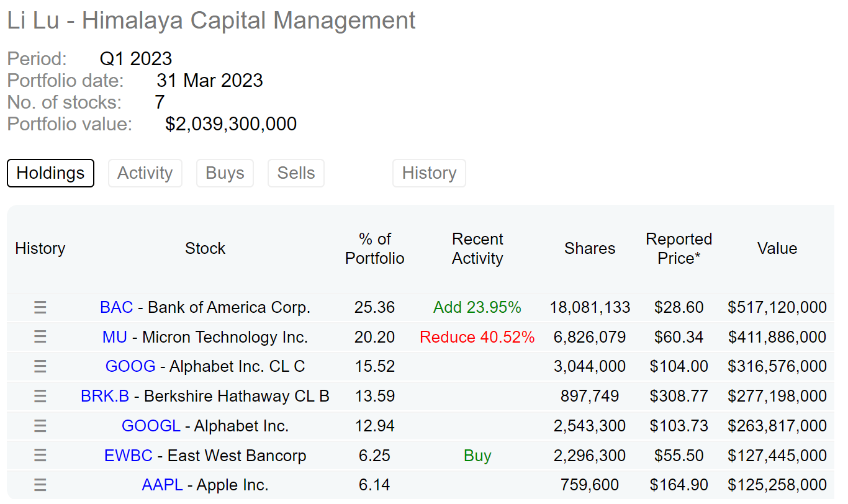Open history icon for Berkshire Hathaway row
The height and width of the screenshot is (504, 848).
click(x=40, y=396)
